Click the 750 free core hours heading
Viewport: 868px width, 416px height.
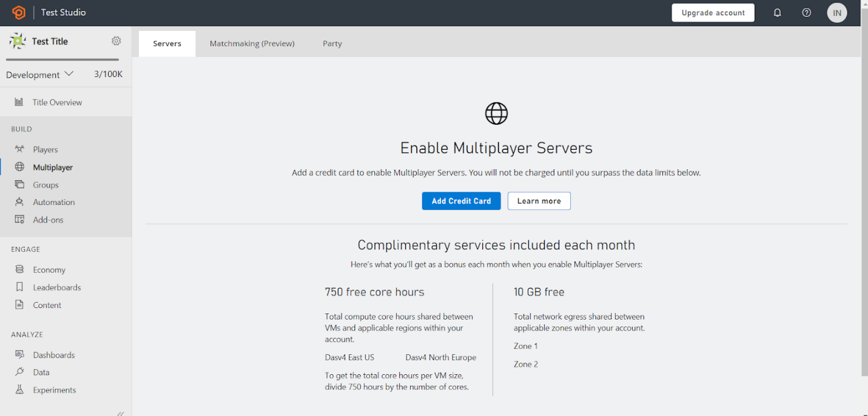[x=374, y=292]
